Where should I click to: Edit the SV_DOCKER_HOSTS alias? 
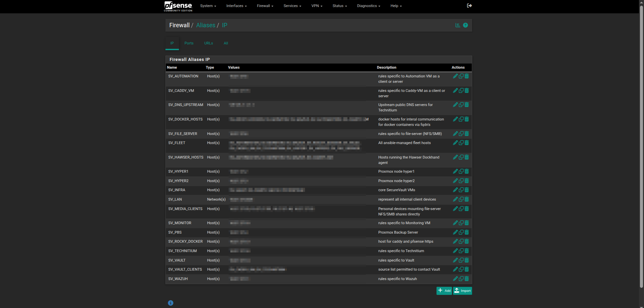(455, 119)
